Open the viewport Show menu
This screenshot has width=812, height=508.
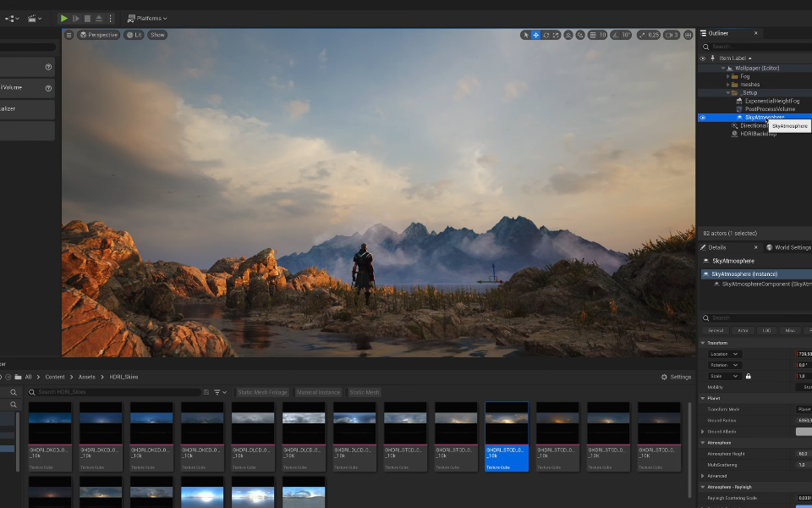[157, 35]
